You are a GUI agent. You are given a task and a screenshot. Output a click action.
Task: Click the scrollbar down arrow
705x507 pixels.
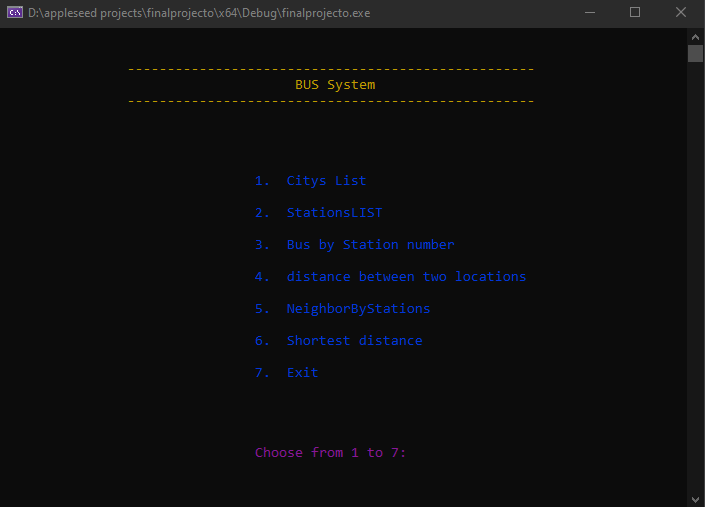(x=695, y=499)
